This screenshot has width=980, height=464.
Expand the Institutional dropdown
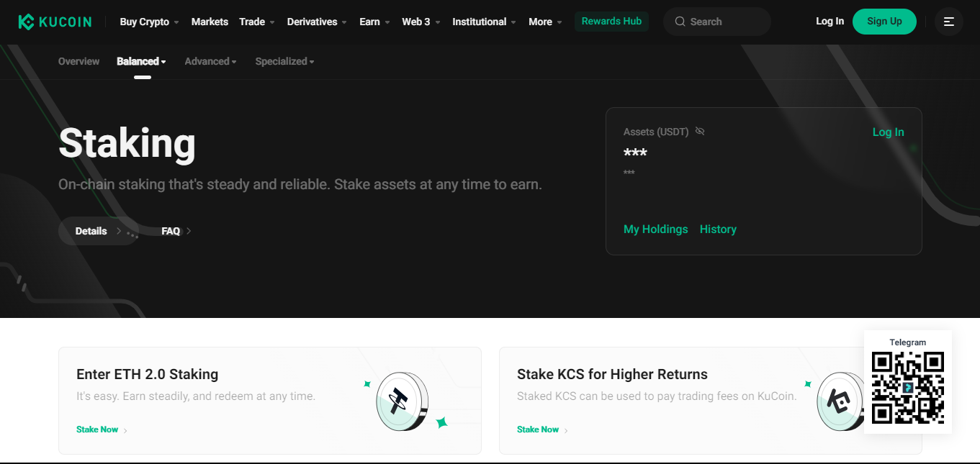coord(484,22)
